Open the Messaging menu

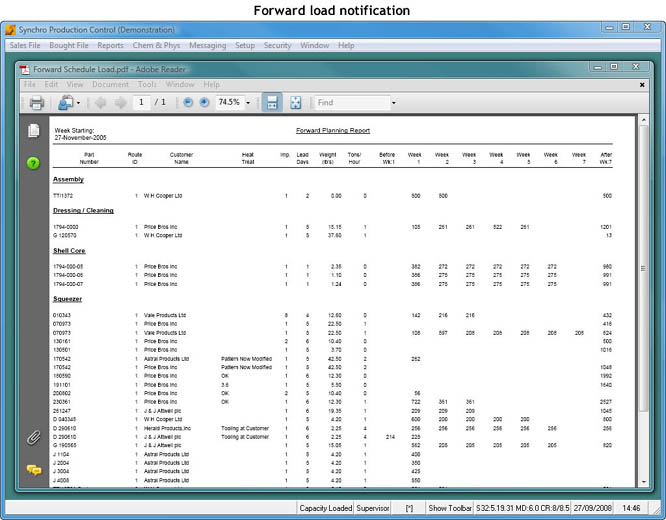pos(208,45)
